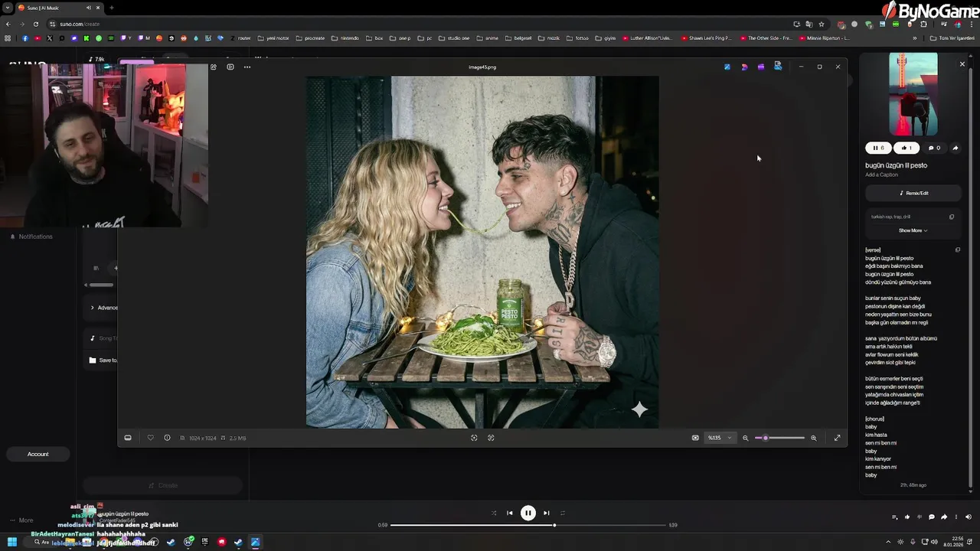Reload the Suno page

pos(36,24)
